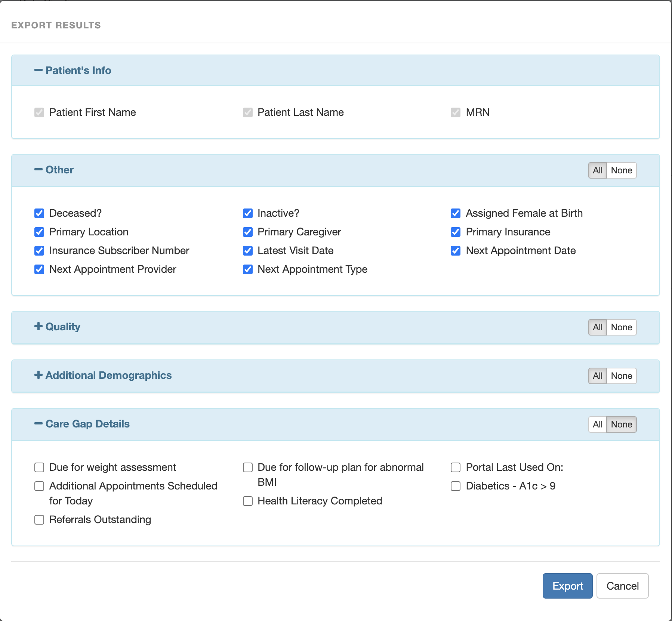Screen dimensions: 672x621
Task: Expand the Additional Demographics section
Action: (x=103, y=376)
